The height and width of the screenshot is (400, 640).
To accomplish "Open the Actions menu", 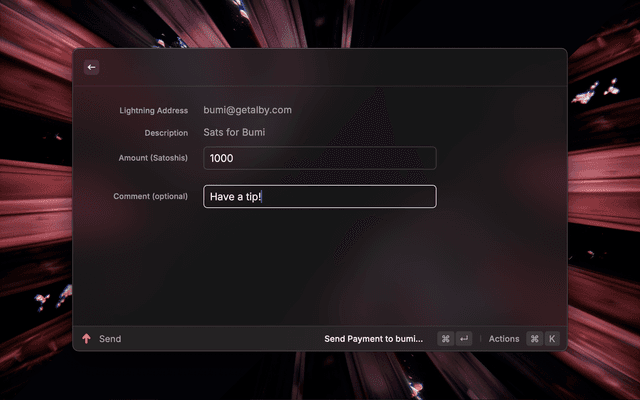I will (504, 339).
